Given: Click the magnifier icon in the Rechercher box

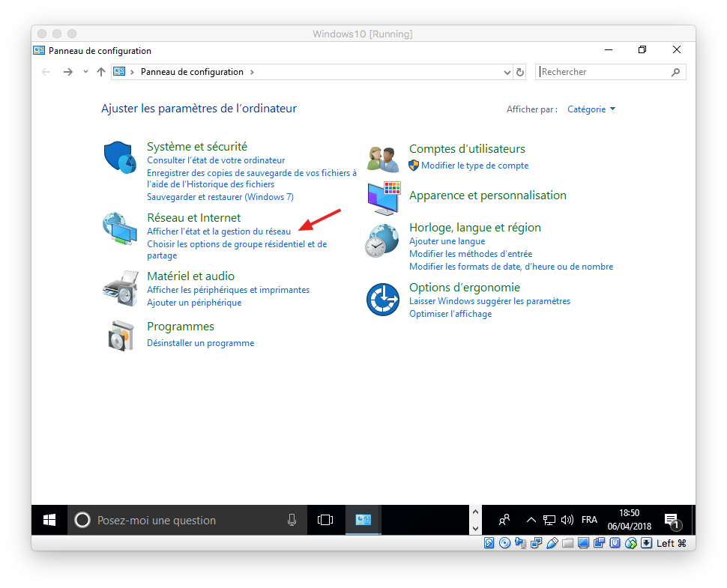Looking at the screenshot, I should coord(675,72).
